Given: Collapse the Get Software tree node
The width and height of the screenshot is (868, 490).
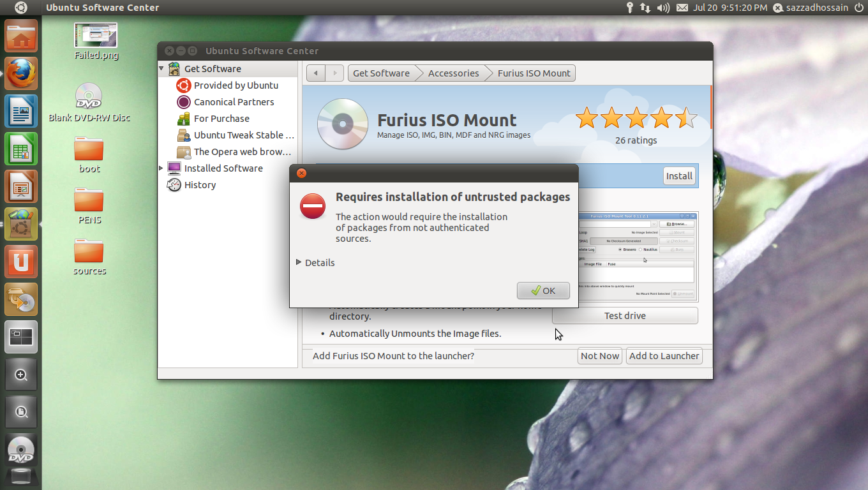Looking at the screenshot, I should (161, 69).
